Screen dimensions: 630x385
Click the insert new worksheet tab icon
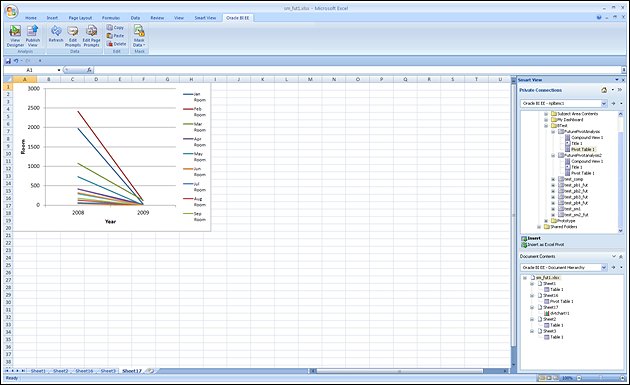pos(149,371)
